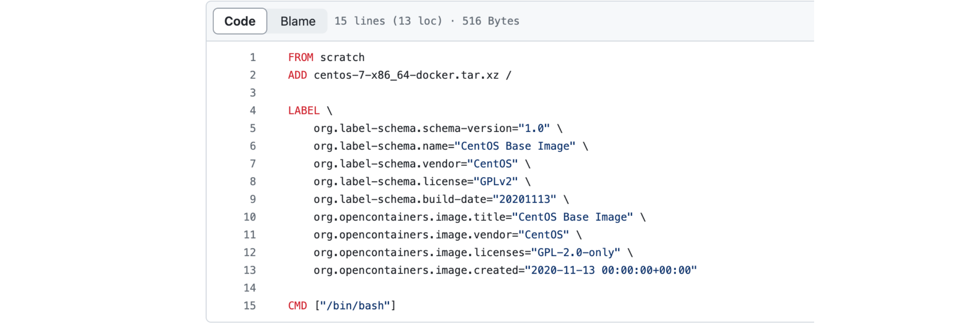980x327 pixels.
Task: Click the 'FROM' keyword
Action: 300,57
